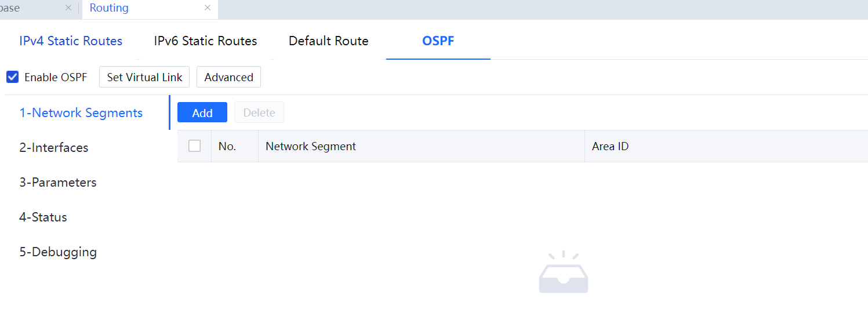Close the Routing tab
The width and height of the screenshot is (868, 309).
point(208,8)
